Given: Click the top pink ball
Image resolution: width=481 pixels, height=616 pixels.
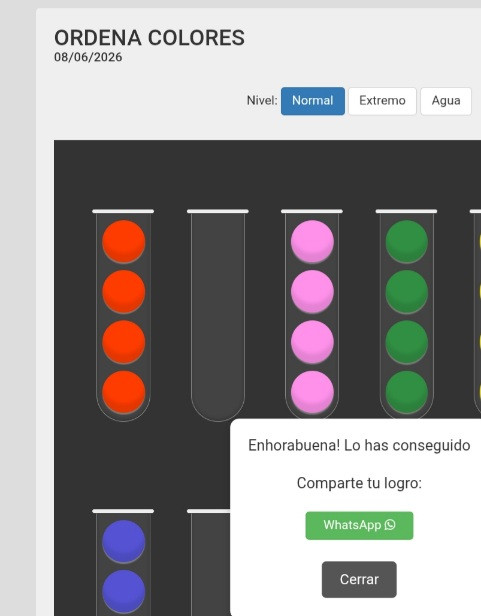Looking at the screenshot, I should pyautogui.click(x=312, y=241).
